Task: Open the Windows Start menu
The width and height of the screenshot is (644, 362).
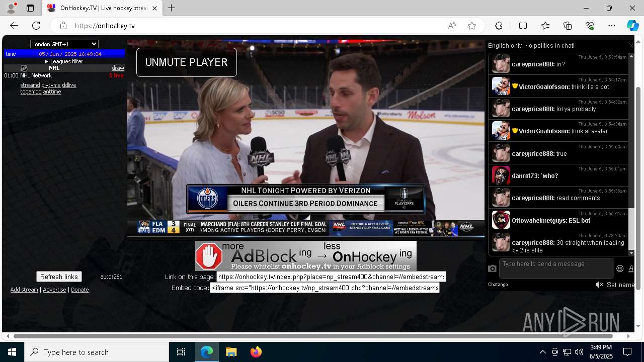Action: pos(12,352)
